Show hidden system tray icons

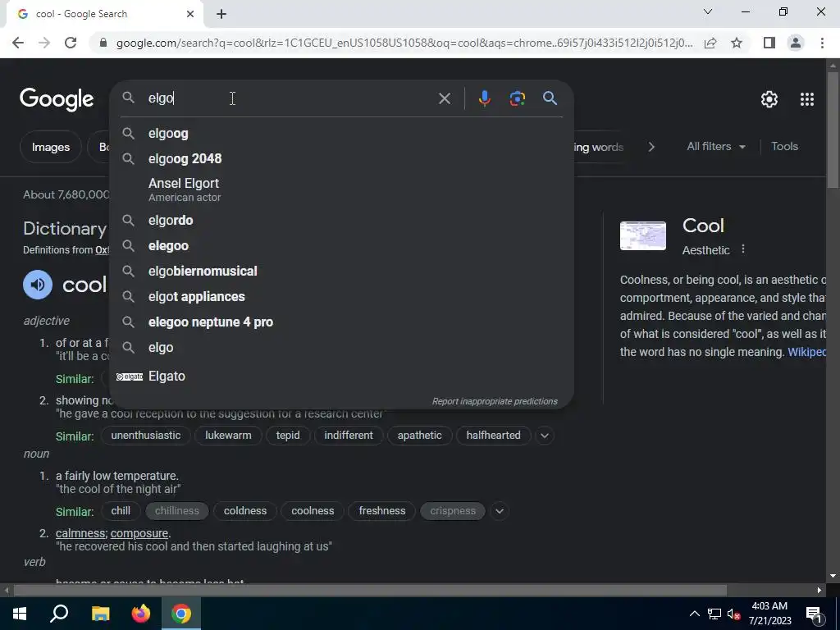click(694, 614)
